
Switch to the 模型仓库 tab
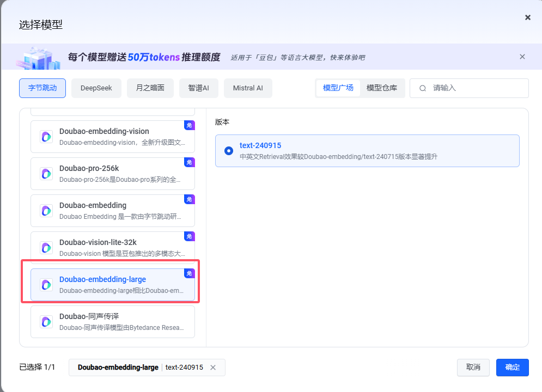pyautogui.click(x=382, y=88)
